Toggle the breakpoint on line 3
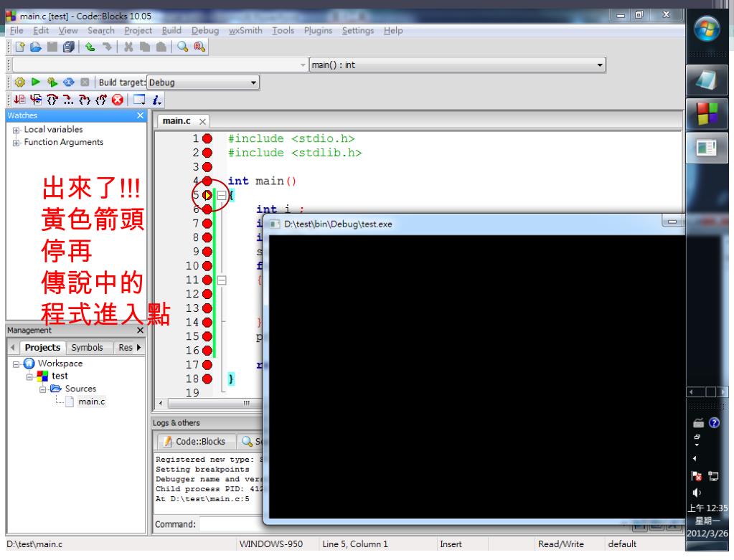 (207, 166)
